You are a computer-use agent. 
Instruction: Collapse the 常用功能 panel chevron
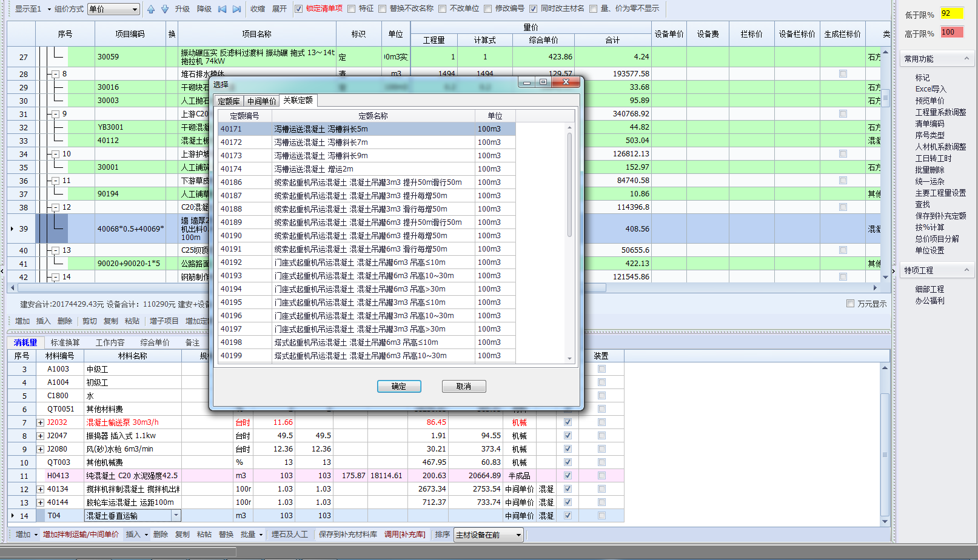click(x=966, y=59)
